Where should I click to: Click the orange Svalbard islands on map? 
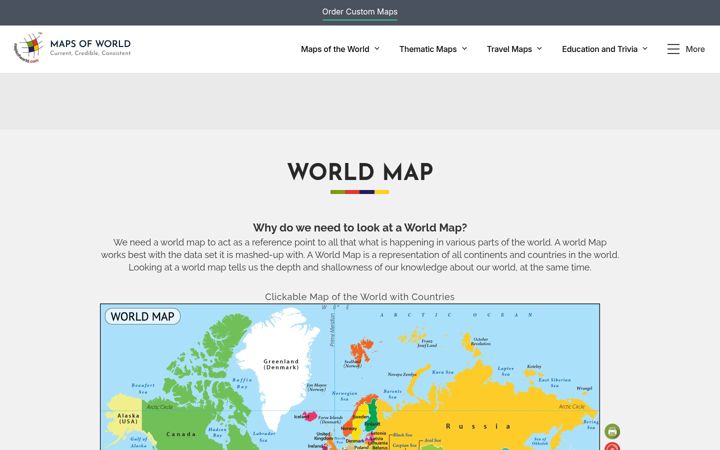click(x=361, y=350)
